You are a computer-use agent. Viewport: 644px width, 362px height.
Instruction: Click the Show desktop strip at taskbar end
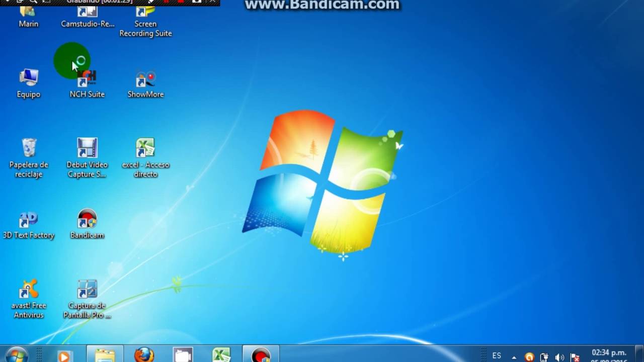click(x=640, y=354)
